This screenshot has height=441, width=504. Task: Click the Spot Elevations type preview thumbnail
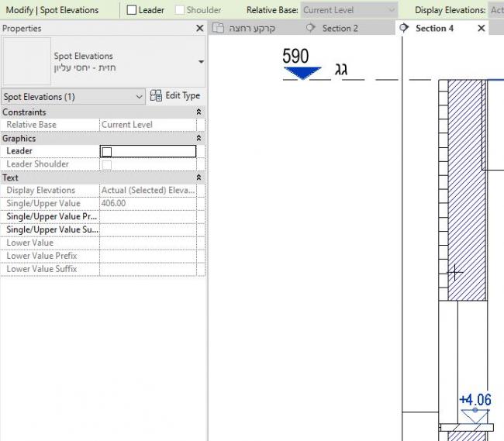click(27, 62)
